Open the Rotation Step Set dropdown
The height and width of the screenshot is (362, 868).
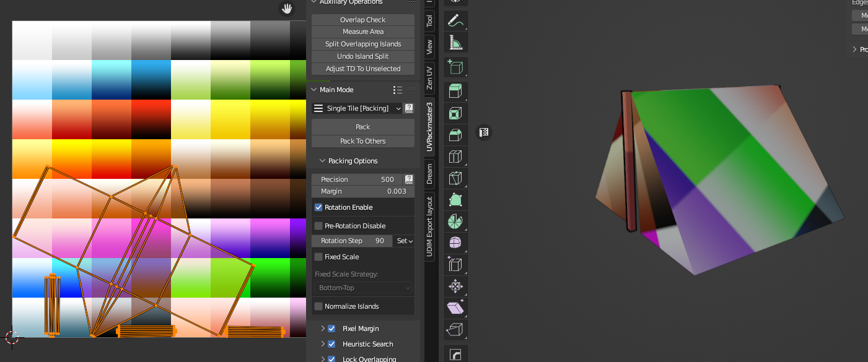405,241
